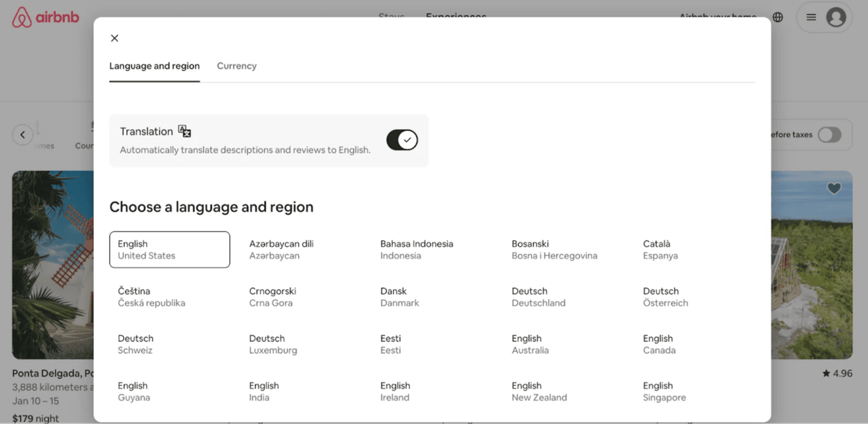Save the right listing with the heart icon
The image size is (868, 424).
[834, 188]
